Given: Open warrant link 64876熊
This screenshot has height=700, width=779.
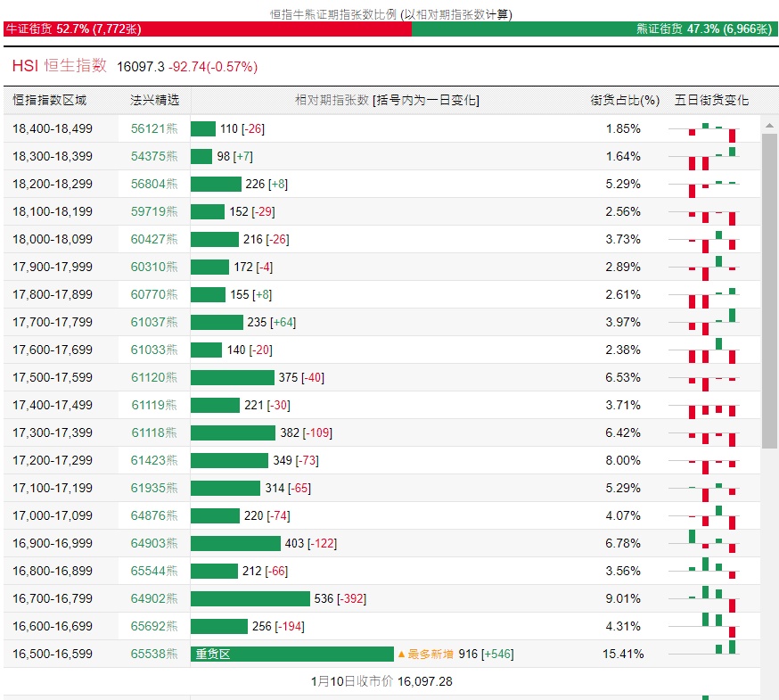Looking at the screenshot, I should [x=154, y=515].
